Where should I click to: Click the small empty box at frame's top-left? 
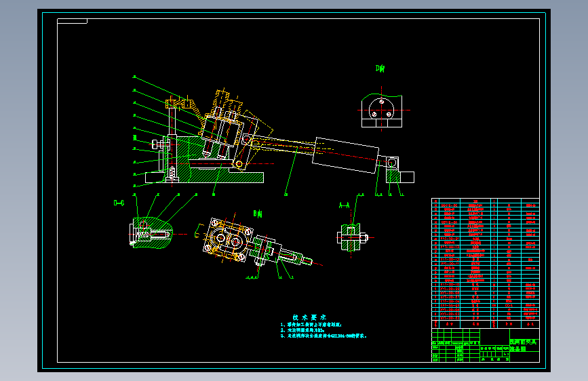tap(72, 21)
